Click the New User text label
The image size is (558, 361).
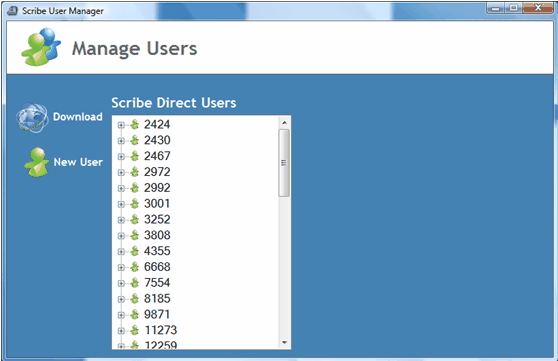[x=78, y=162]
